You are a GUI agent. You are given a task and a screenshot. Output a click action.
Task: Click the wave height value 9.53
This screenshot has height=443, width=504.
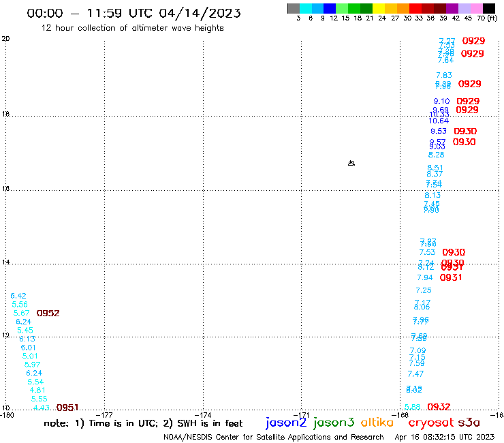point(439,131)
